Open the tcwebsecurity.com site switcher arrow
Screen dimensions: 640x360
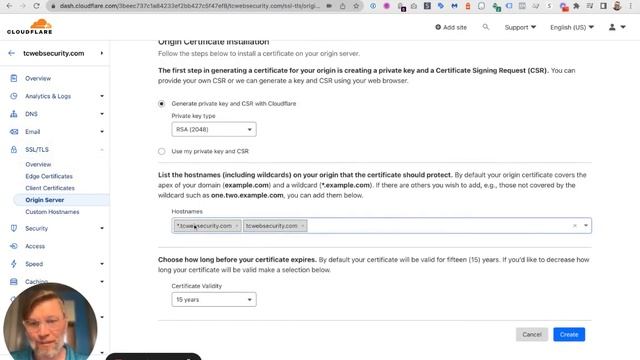(102, 53)
